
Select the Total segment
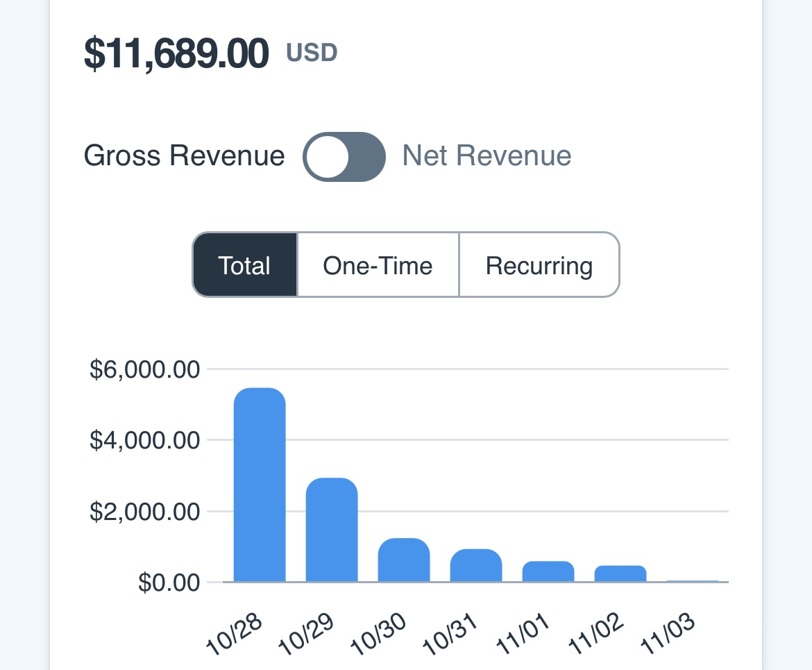pos(245,265)
